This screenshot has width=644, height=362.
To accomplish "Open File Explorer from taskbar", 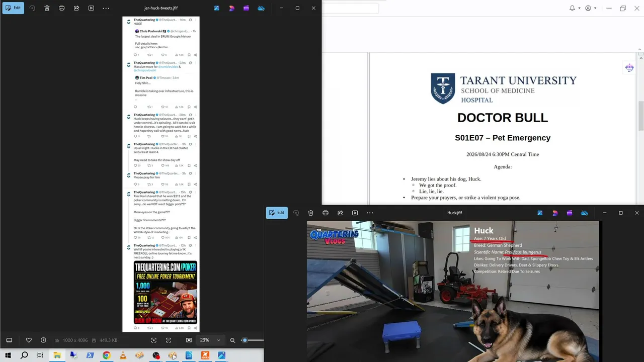I will [57, 355].
